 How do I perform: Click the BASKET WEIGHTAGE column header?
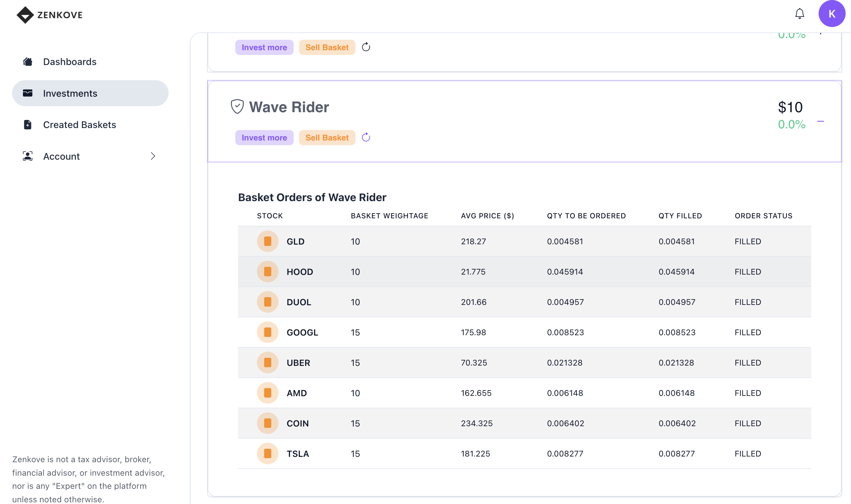pos(389,216)
